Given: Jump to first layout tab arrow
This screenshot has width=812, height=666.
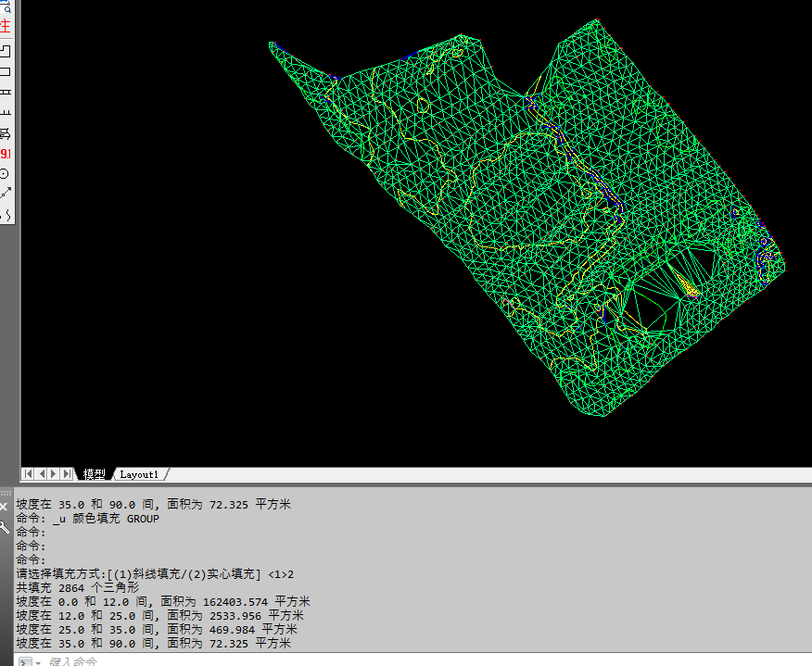Looking at the screenshot, I should tap(28, 474).
